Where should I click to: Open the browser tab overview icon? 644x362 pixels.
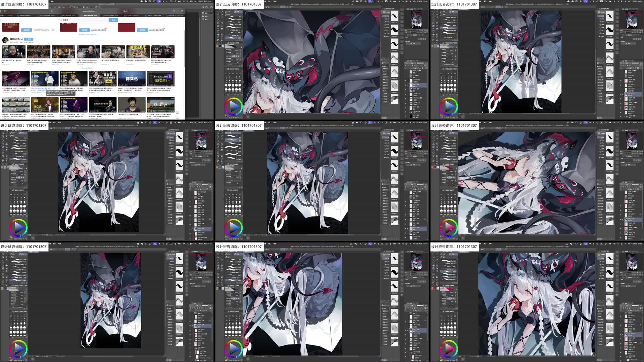(x=182, y=11)
